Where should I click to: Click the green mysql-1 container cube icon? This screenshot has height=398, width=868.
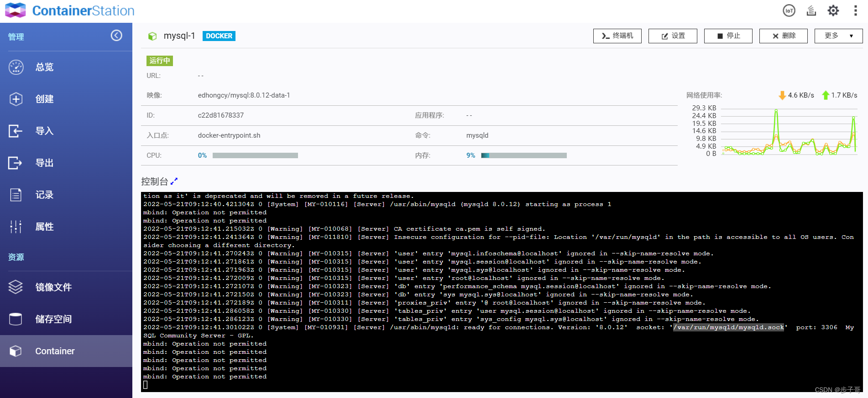pos(152,36)
